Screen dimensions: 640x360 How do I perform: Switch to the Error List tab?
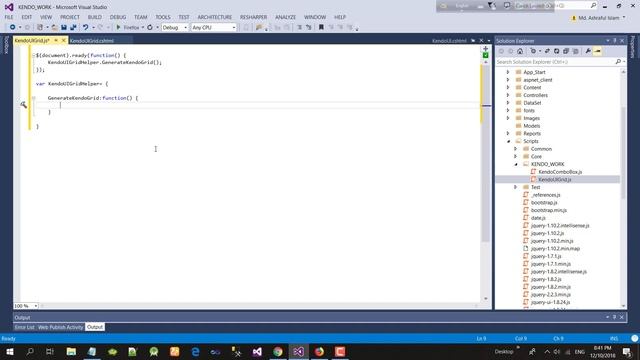(24, 327)
